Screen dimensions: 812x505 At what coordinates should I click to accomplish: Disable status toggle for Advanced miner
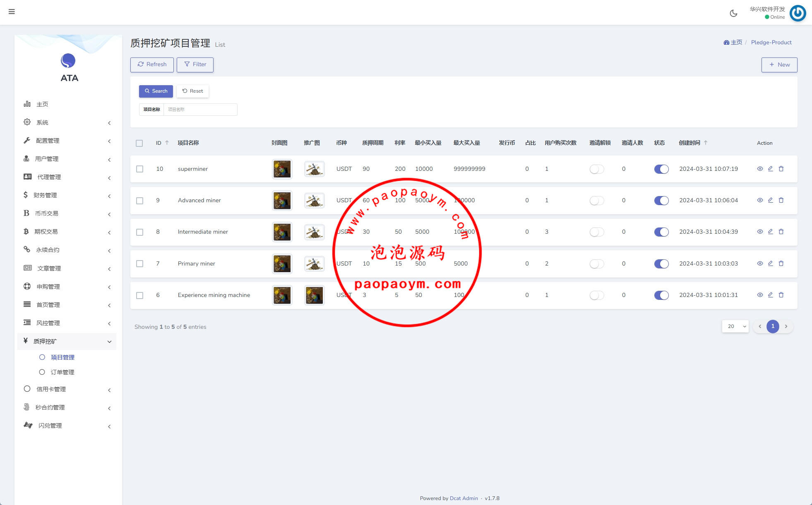[x=661, y=201]
